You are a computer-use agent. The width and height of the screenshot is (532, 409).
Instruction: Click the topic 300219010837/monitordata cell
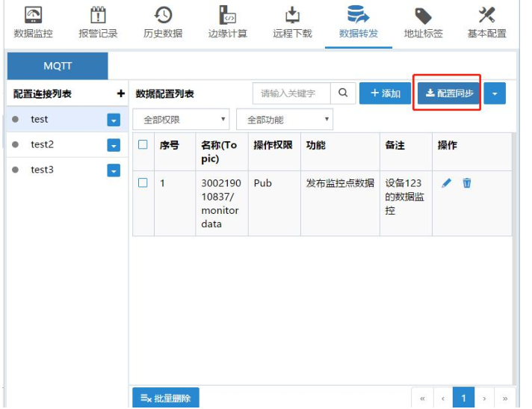click(221, 203)
